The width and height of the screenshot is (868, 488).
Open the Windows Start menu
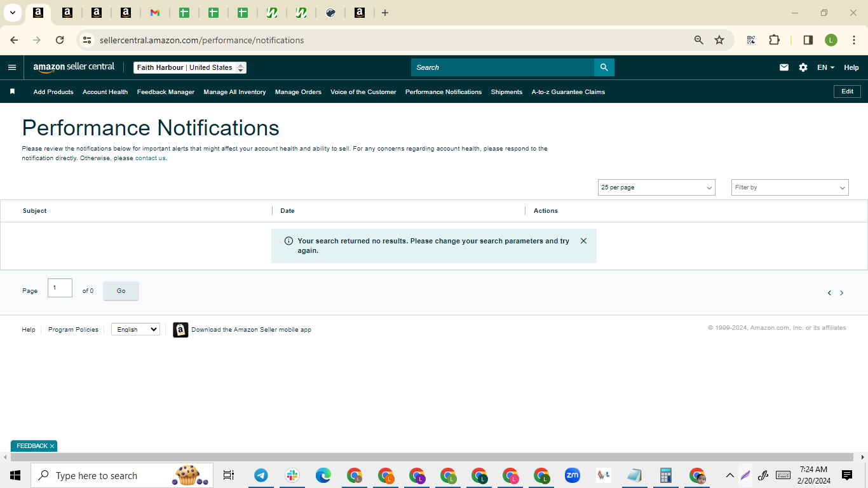[x=15, y=475]
